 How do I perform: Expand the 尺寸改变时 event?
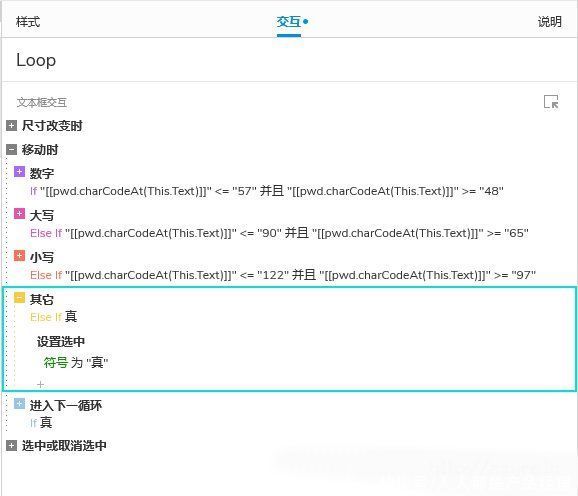[x=11, y=126]
